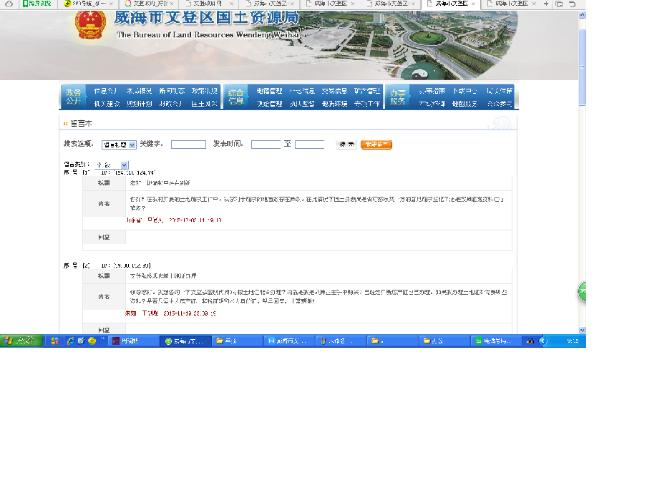Click the system tray icon beside the clock
The height and width of the screenshot is (492, 656).
click(x=545, y=341)
